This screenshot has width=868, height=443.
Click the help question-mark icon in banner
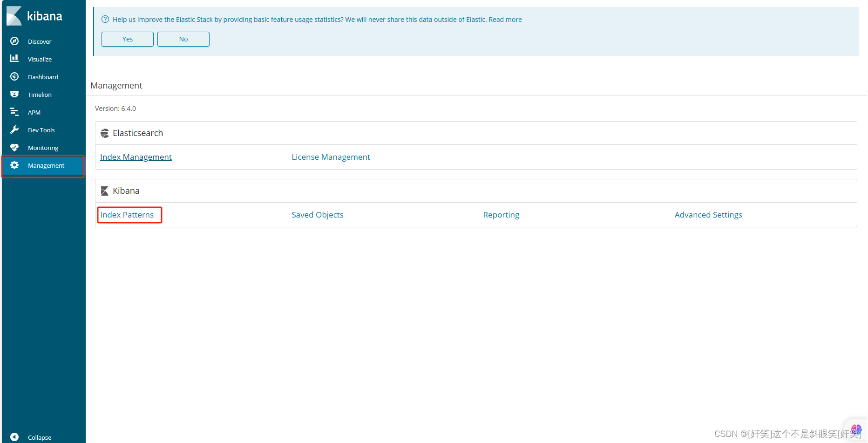[x=105, y=19]
